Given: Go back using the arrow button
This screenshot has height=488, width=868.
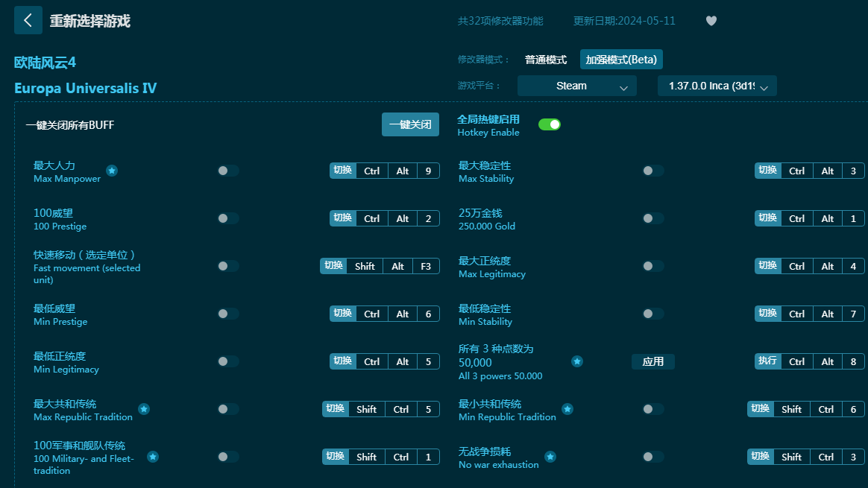Looking at the screenshot, I should tap(28, 20).
